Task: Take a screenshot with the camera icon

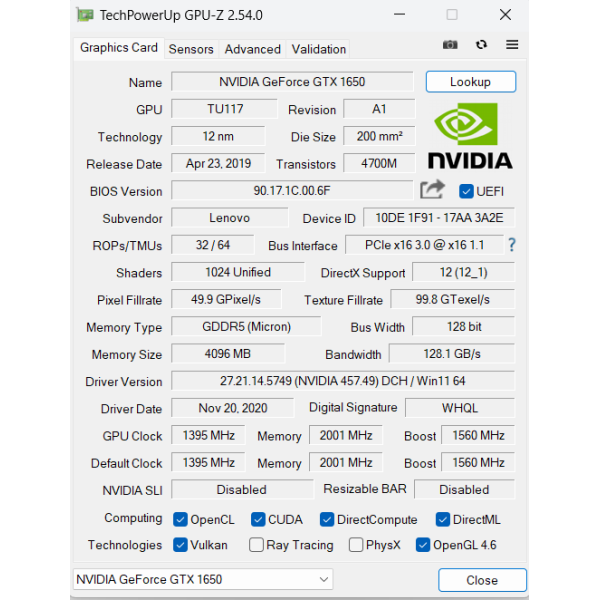Action: pyautogui.click(x=450, y=45)
